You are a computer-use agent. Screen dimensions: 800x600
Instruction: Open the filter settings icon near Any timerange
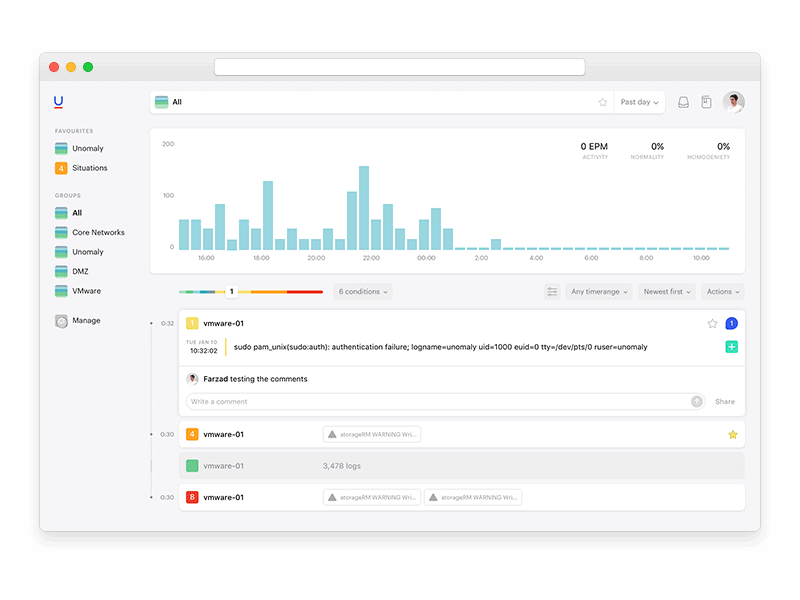pos(552,291)
